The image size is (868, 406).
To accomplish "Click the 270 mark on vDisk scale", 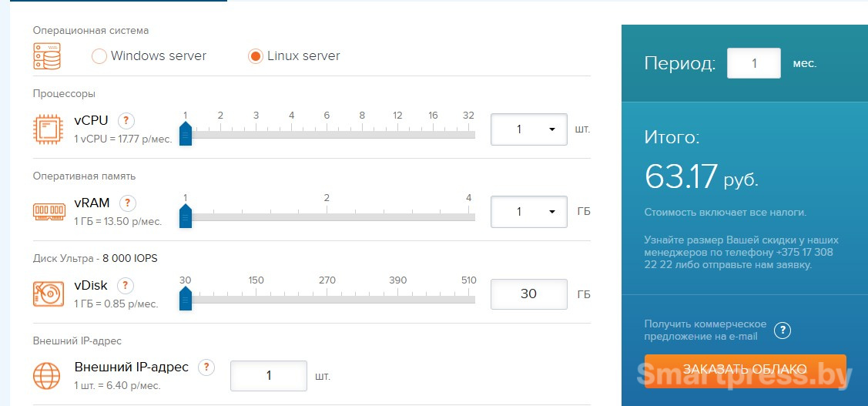I will 327,280.
